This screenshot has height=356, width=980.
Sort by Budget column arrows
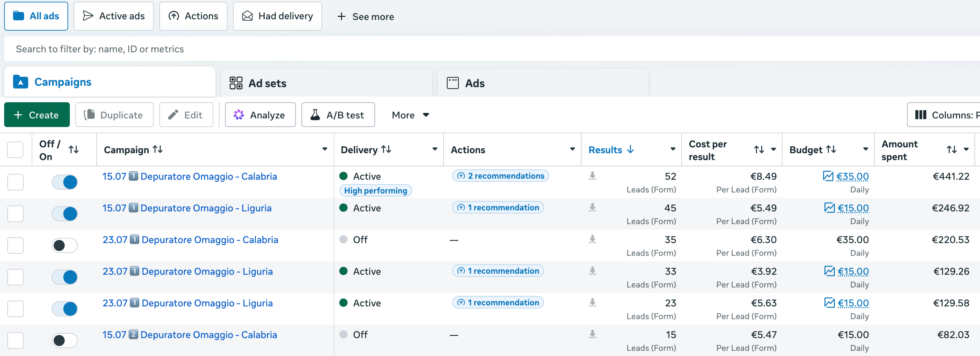point(831,149)
